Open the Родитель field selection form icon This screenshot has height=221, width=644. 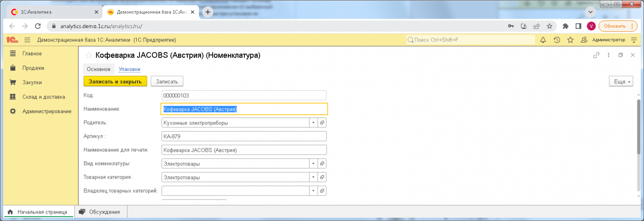pos(322,123)
